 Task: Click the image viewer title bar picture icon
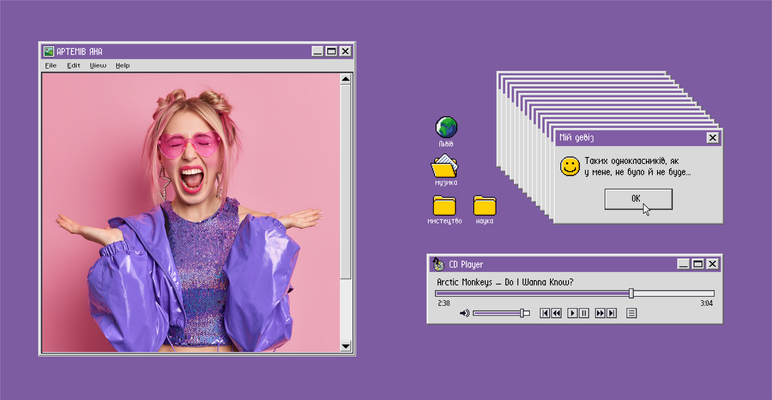(48, 51)
